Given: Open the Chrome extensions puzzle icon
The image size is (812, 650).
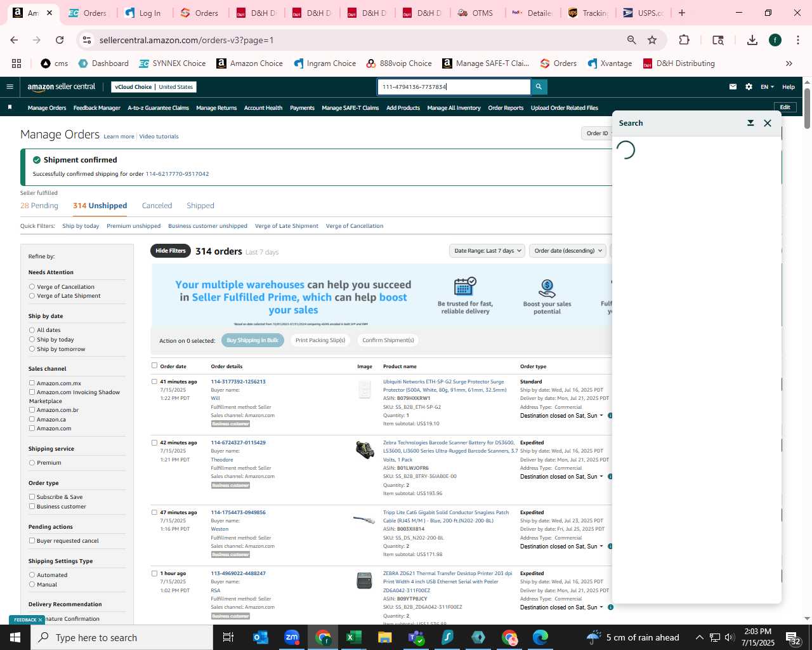Looking at the screenshot, I should (684, 40).
